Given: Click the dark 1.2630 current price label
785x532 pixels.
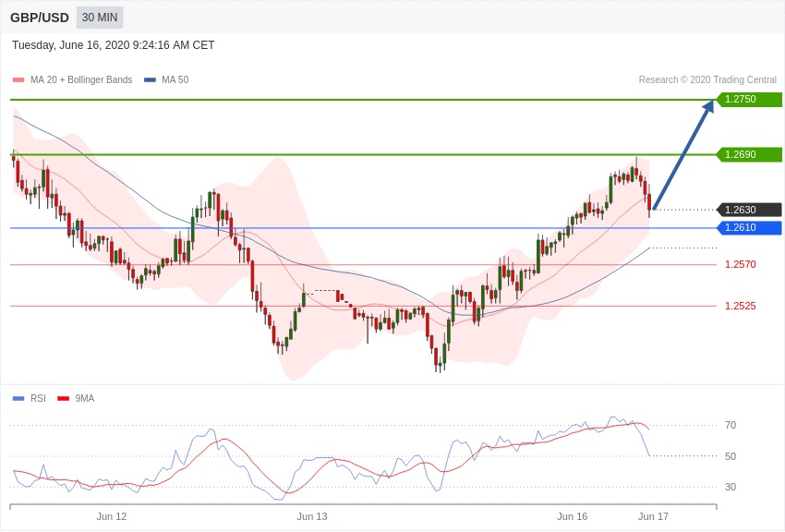Looking at the screenshot, I should (749, 210).
